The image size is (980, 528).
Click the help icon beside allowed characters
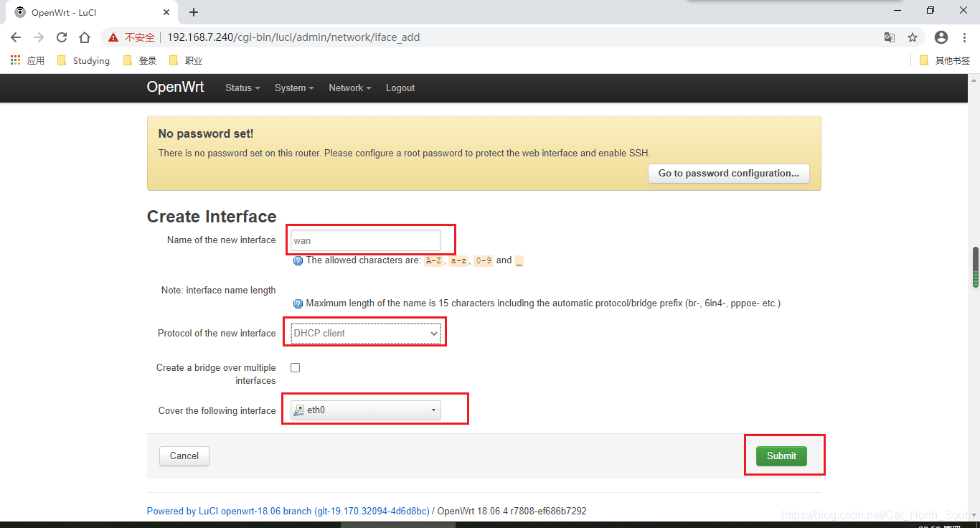[x=298, y=260]
